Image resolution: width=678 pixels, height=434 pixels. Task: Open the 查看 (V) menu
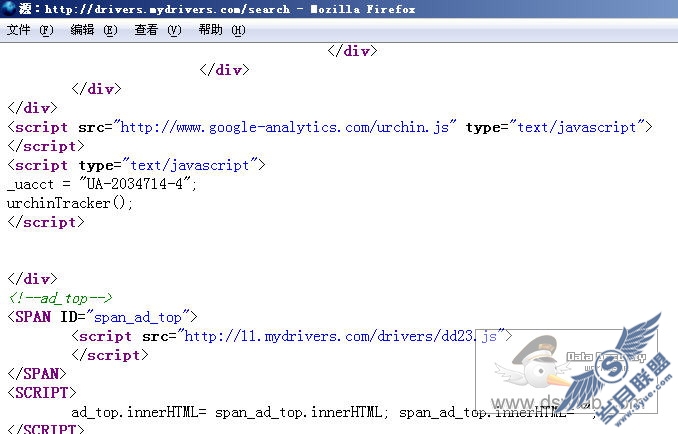[x=158, y=30]
